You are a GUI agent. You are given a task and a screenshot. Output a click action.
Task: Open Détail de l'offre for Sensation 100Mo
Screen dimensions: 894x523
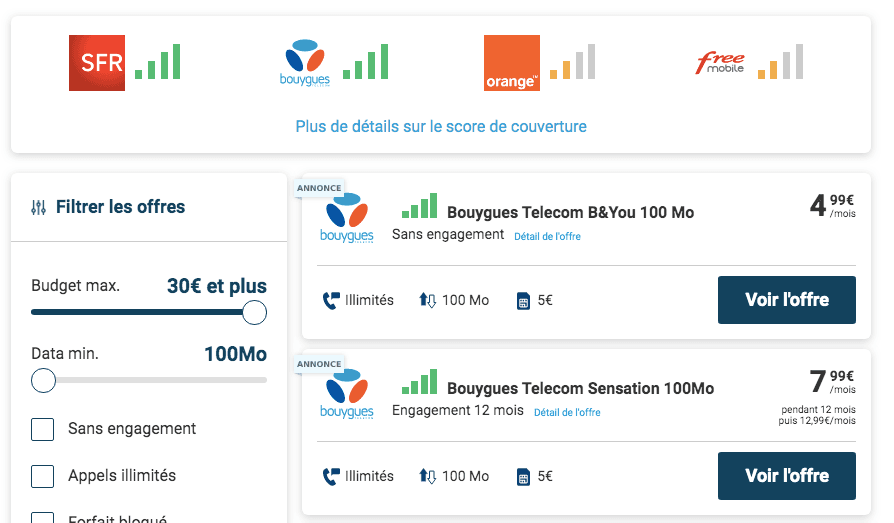pos(567,412)
